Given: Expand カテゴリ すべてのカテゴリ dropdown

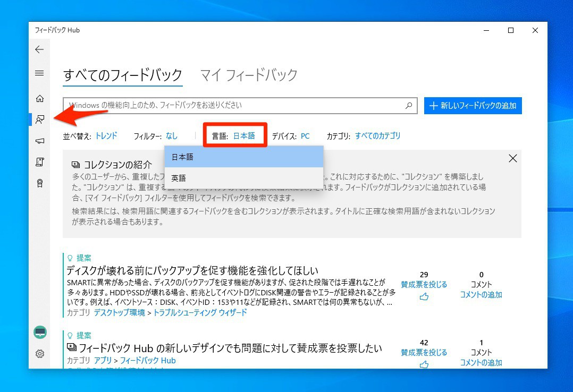Looking at the screenshot, I should coord(377,136).
